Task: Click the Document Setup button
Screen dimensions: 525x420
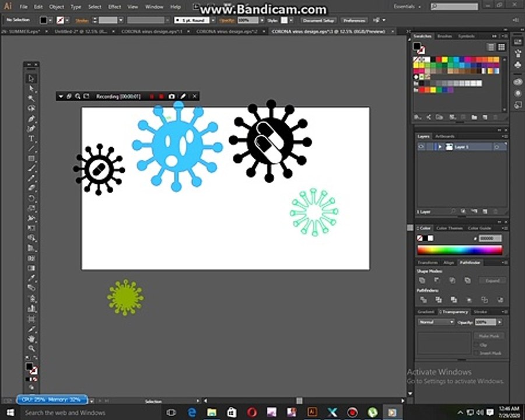Action: 318,20
